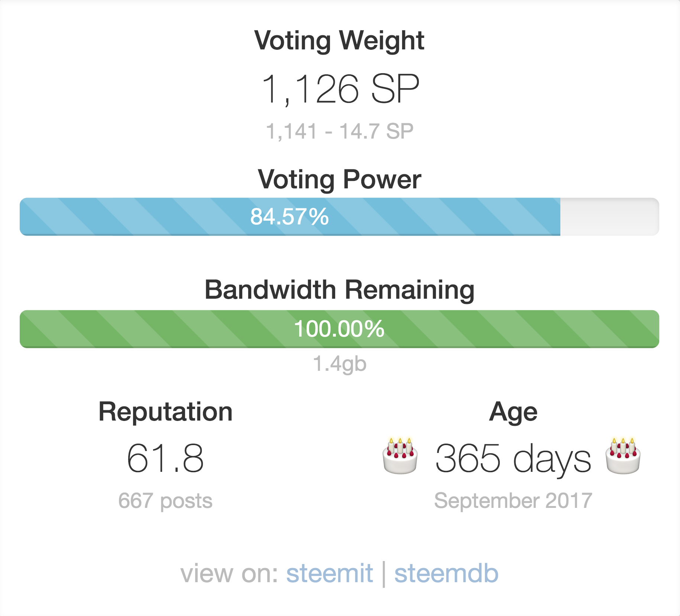Click the 1,126 SP voting weight value
680x616 pixels.
340,89
